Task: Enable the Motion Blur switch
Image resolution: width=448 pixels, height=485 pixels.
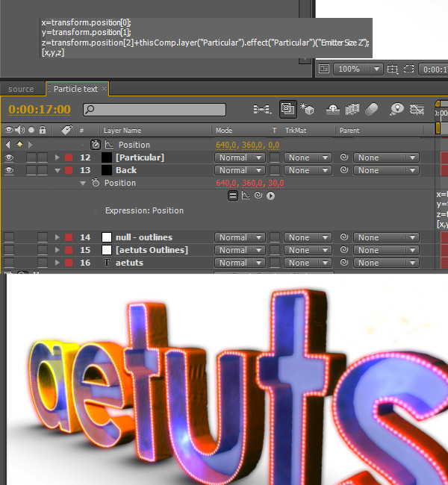Action: click(372, 109)
